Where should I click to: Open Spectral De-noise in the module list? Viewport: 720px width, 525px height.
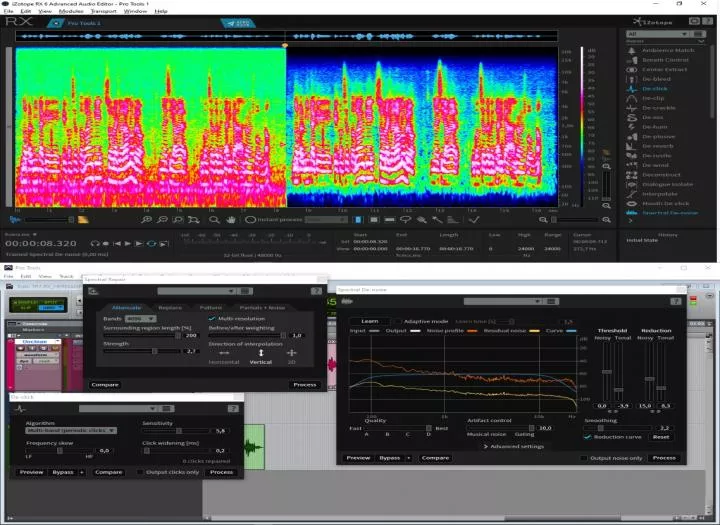[670, 213]
